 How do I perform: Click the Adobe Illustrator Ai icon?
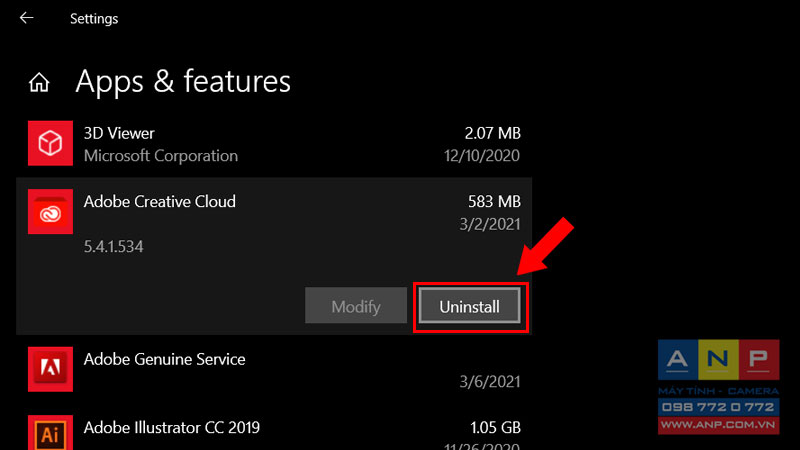[x=51, y=433]
